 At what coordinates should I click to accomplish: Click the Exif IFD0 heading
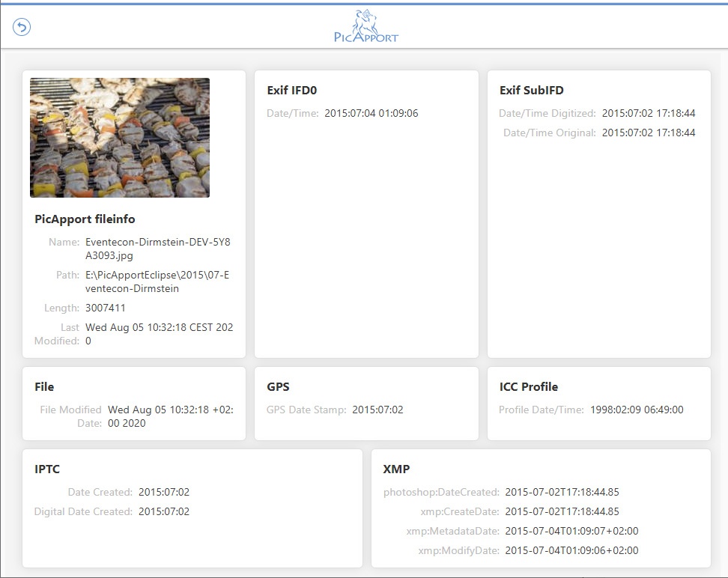tap(292, 91)
